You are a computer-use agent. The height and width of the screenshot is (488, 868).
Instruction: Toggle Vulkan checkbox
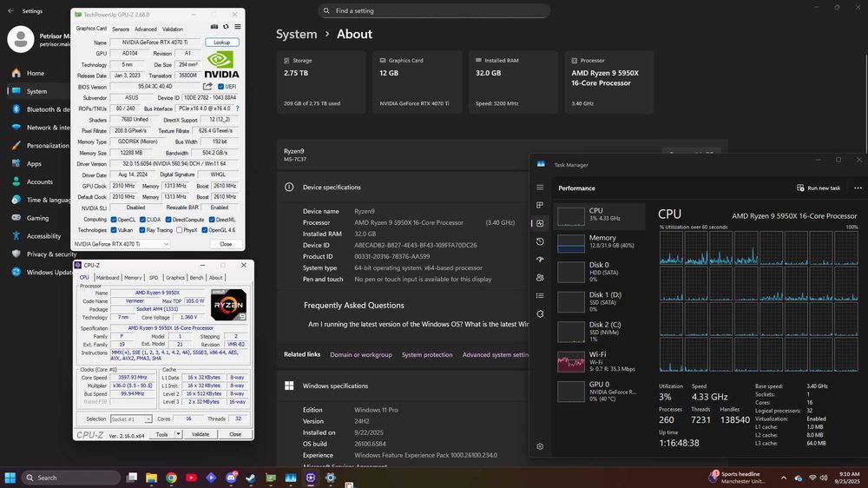point(114,230)
